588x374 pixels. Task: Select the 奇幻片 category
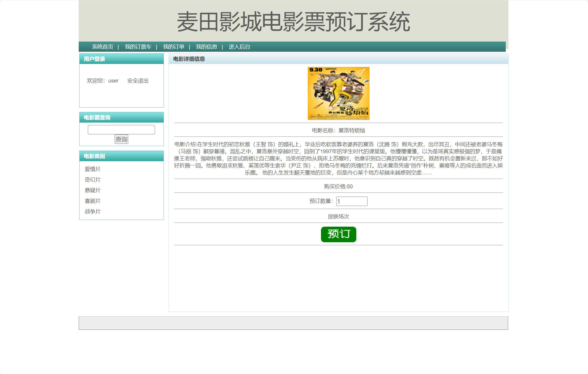92,179
